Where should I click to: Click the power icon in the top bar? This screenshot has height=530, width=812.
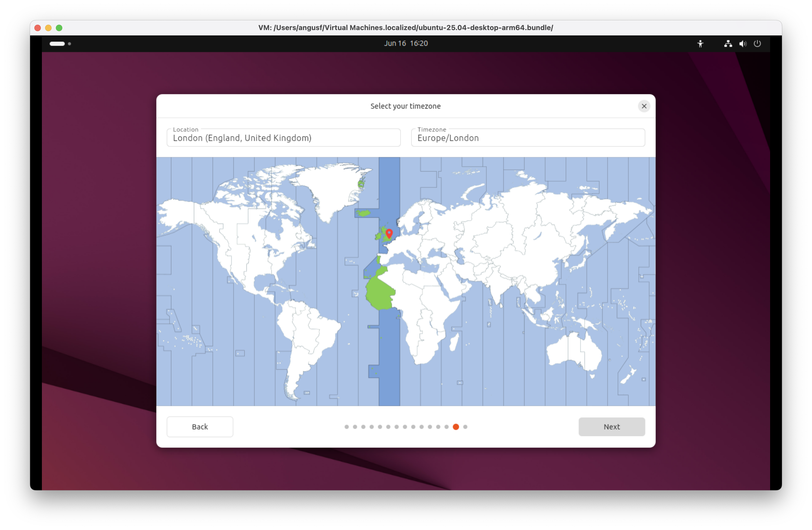point(757,44)
